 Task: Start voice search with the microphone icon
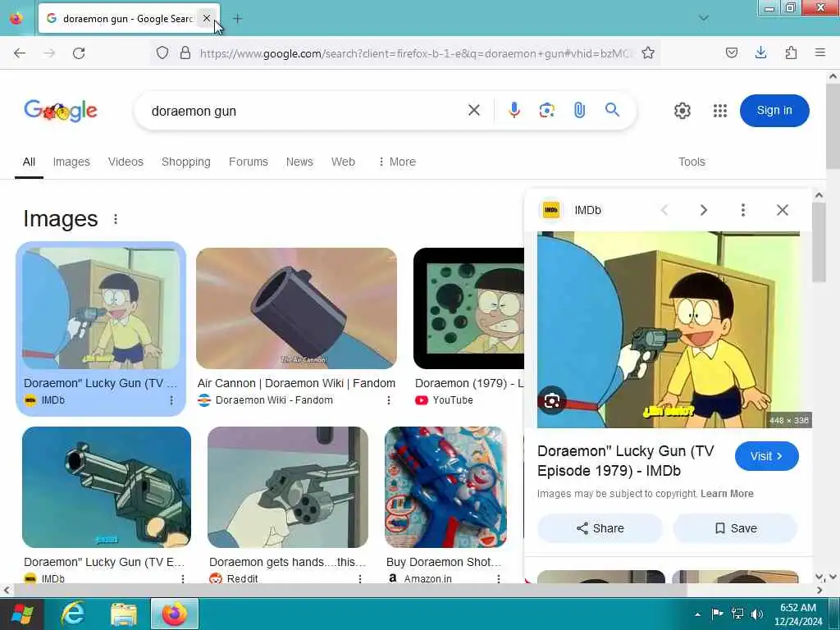click(x=514, y=111)
